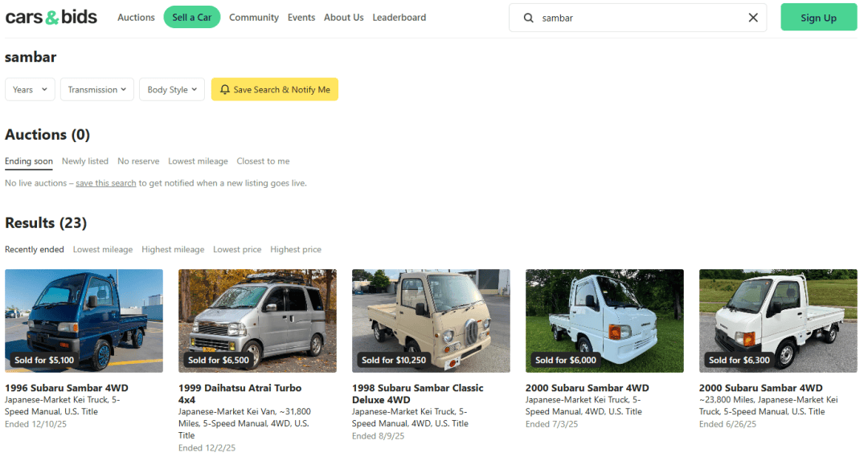Open the Body Style dropdown
The image size is (868, 469).
(172, 90)
